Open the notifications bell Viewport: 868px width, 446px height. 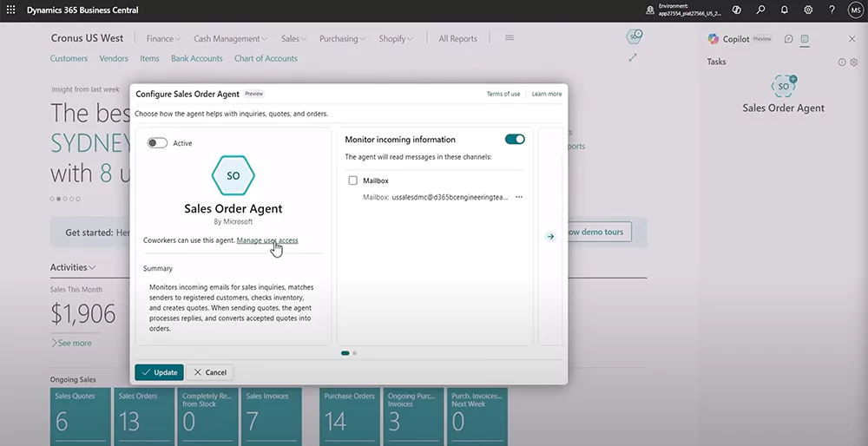pyautogui.click(x=785, y=10)
